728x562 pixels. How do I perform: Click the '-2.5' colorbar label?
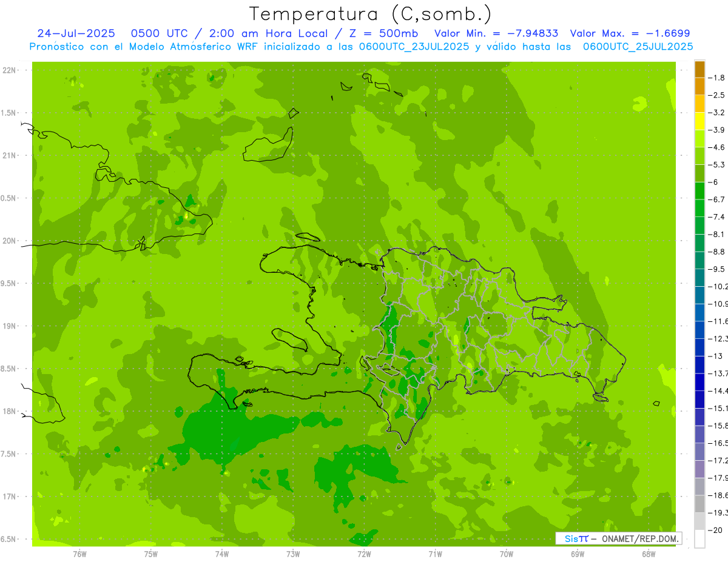coord(717,95)
